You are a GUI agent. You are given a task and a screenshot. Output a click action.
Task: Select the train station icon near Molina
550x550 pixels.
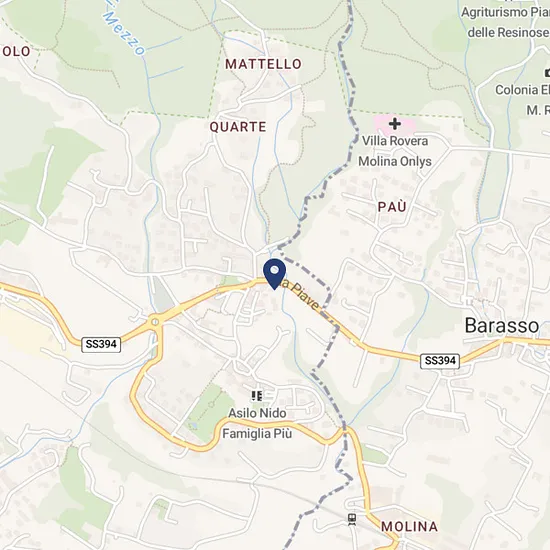click(352, 519)
